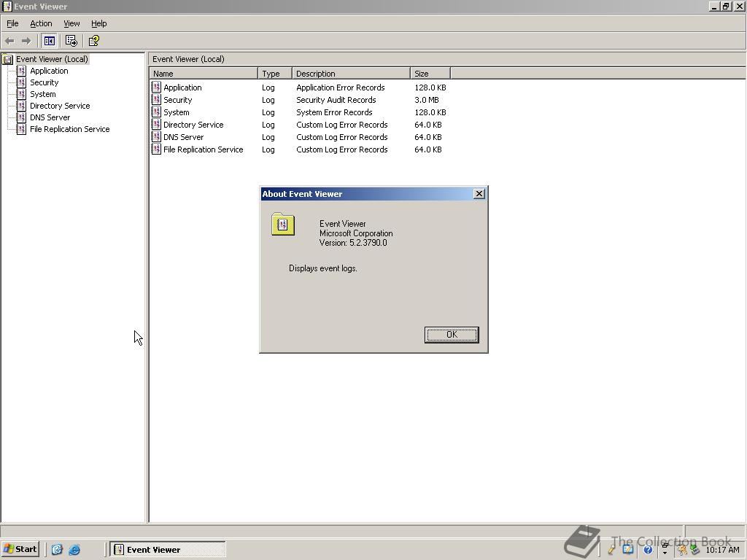Click the Export List toolbar icon
This screenshot has height=560, width=747.
[x=71, y=41]
